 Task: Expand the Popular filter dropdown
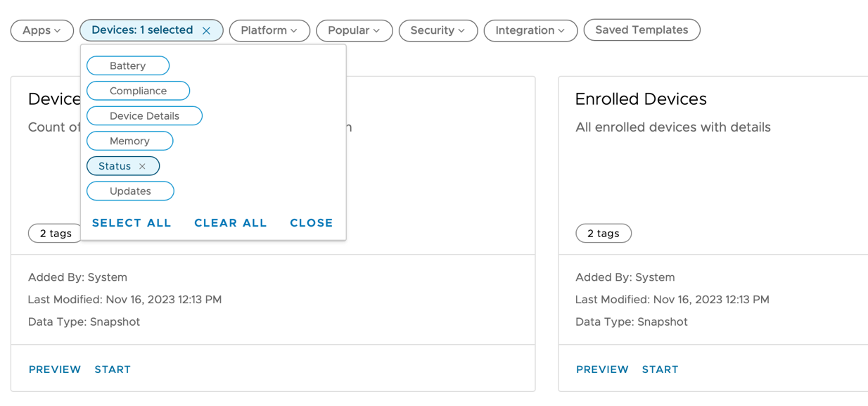coord(354,30)
